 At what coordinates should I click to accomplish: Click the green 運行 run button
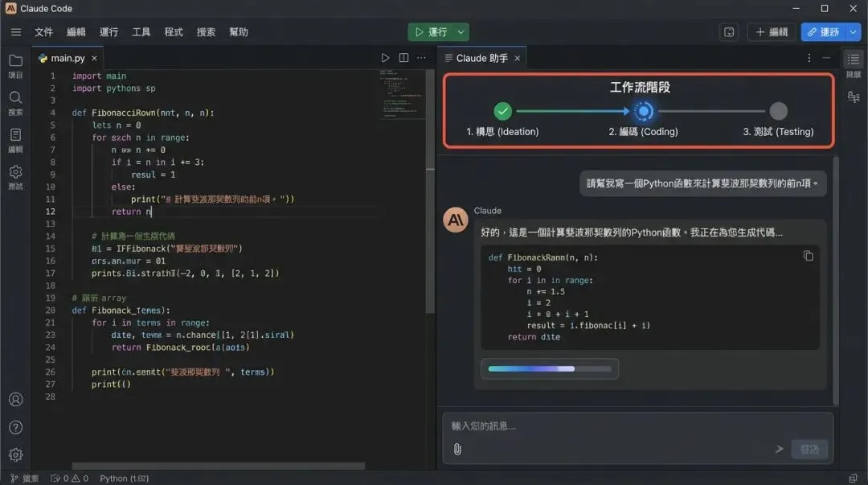click(x=432, y=32)
